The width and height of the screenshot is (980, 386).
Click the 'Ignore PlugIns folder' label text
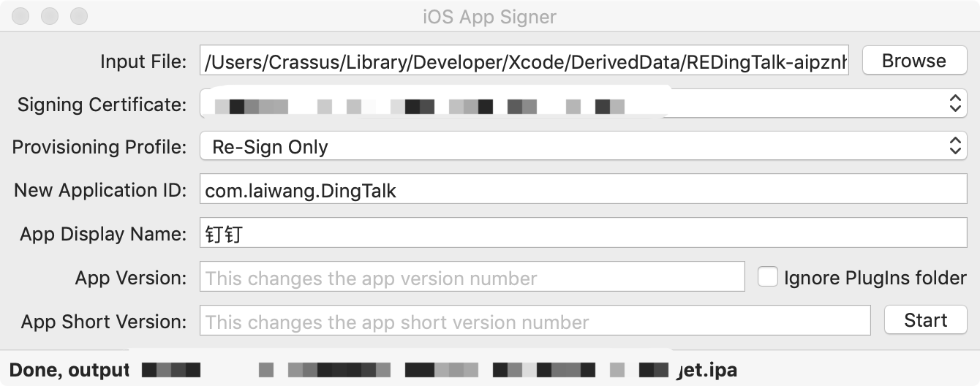pos(875,278)
